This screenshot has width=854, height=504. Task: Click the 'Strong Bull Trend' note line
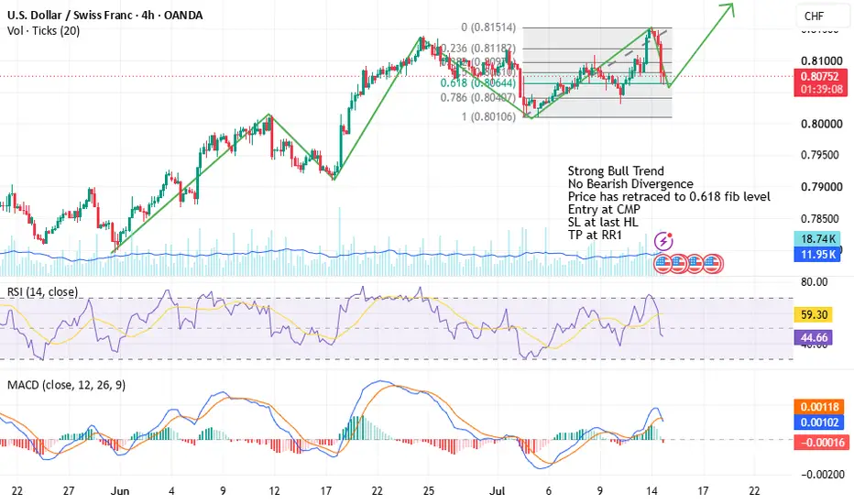(616, 171)
